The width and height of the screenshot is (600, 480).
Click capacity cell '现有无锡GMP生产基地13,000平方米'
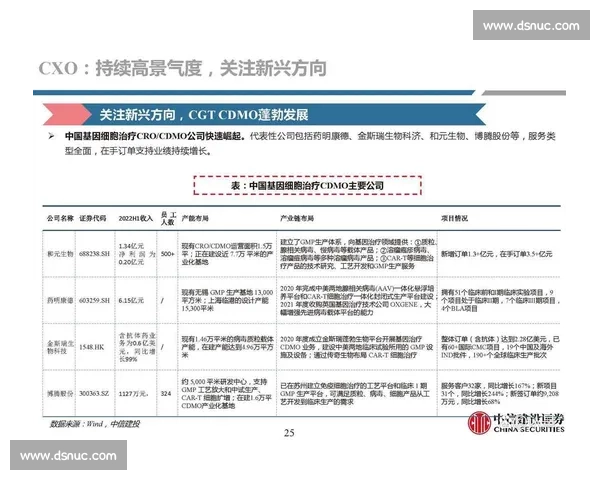click(227, 300)
